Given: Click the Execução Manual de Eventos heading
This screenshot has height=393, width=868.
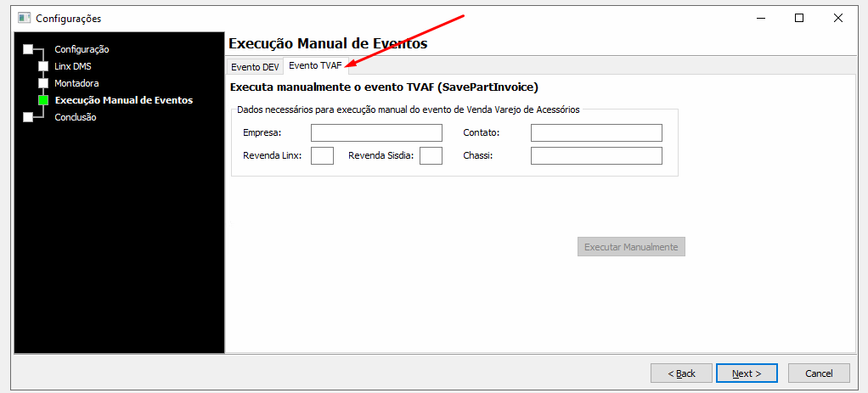Looking at the screenshot, I should pyautogui.click(x=328, y=44).
